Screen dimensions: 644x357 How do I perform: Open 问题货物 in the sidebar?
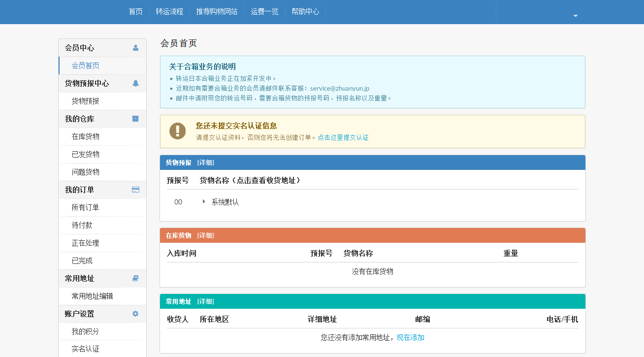click(102, 172)
